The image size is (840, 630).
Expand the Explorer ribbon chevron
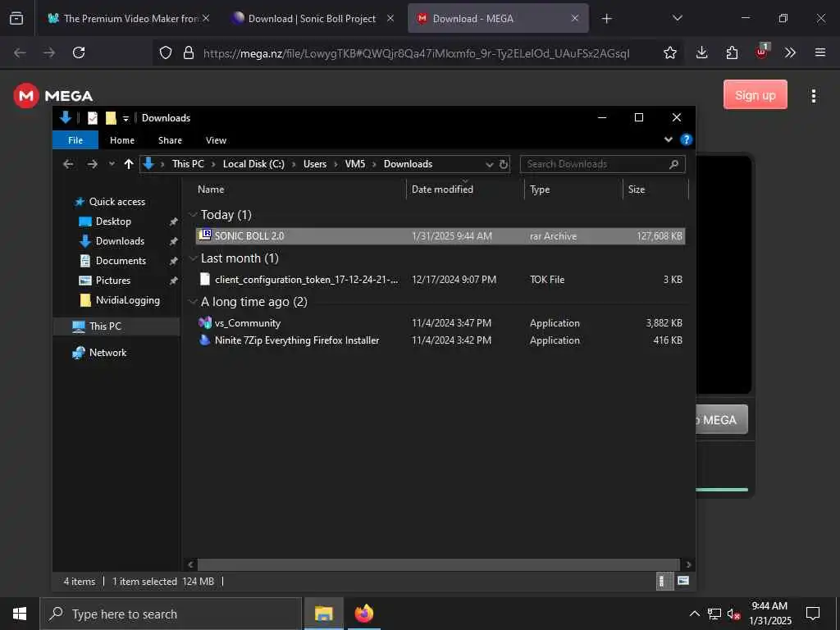click(668, 139)
